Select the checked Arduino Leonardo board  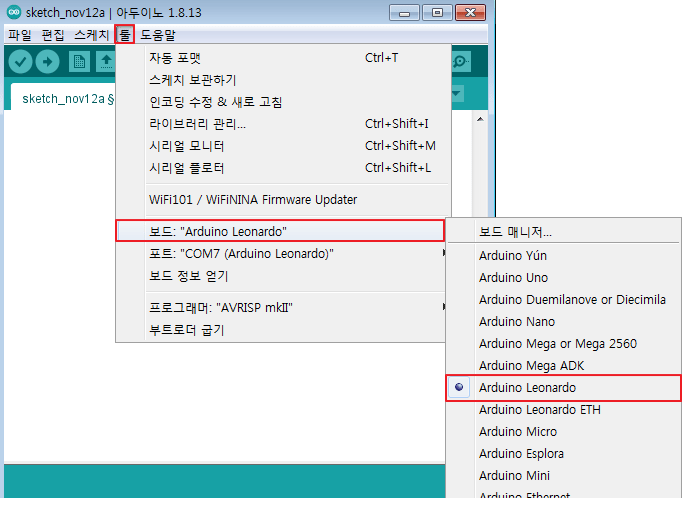click(563, 388)
